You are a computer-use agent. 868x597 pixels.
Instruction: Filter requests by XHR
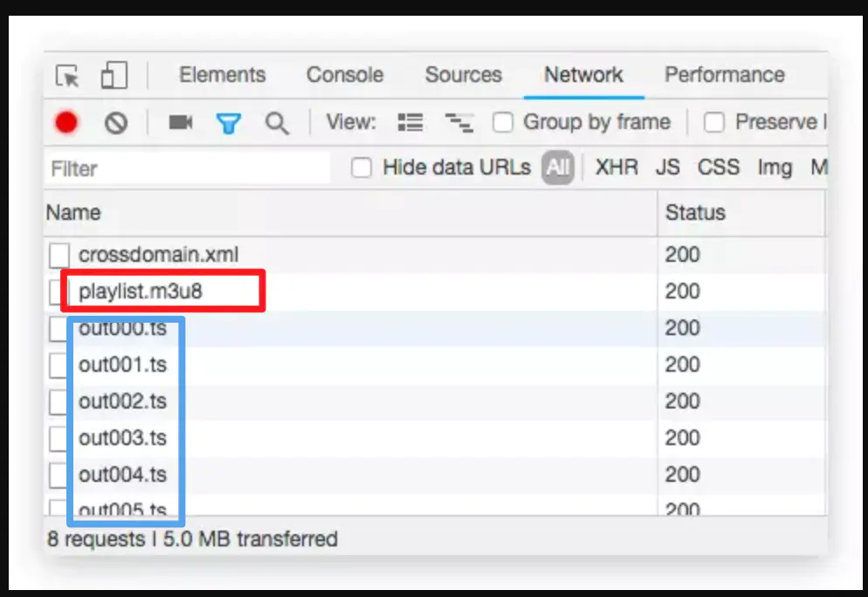coord(617,167)
